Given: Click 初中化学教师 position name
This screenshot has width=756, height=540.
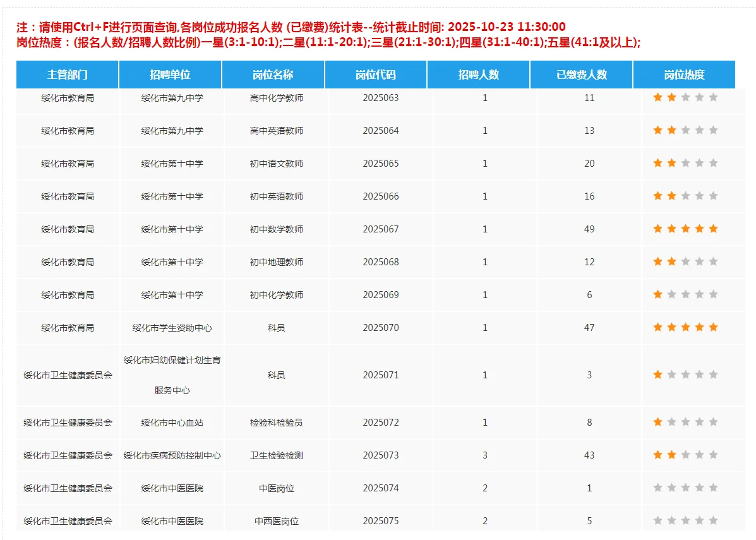Looking at the screenshot, I should (x=276, y=294).
